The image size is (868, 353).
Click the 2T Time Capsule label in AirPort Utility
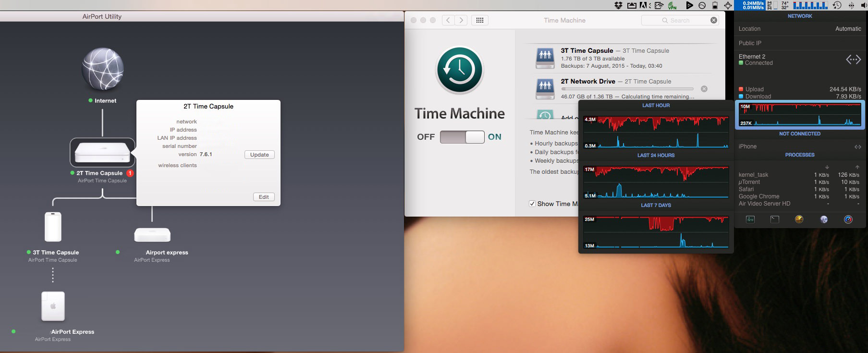(x=99, y=173)
